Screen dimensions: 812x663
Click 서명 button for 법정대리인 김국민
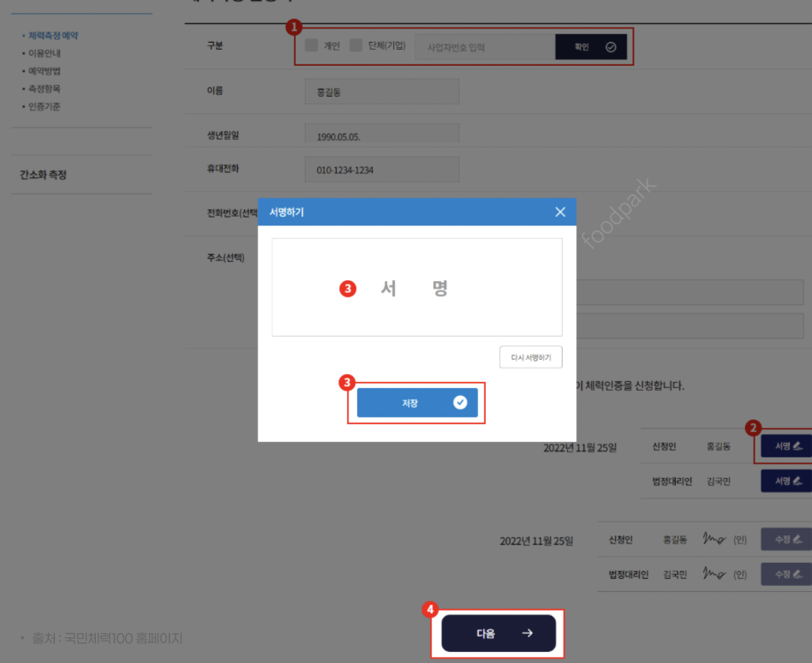coord(786,481)
